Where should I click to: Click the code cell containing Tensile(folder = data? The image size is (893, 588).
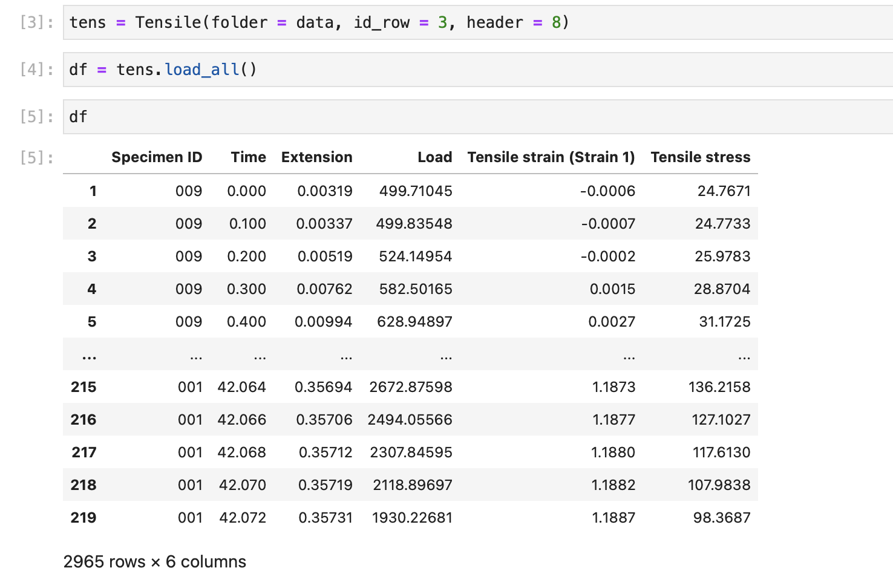[x=478, y=22]
